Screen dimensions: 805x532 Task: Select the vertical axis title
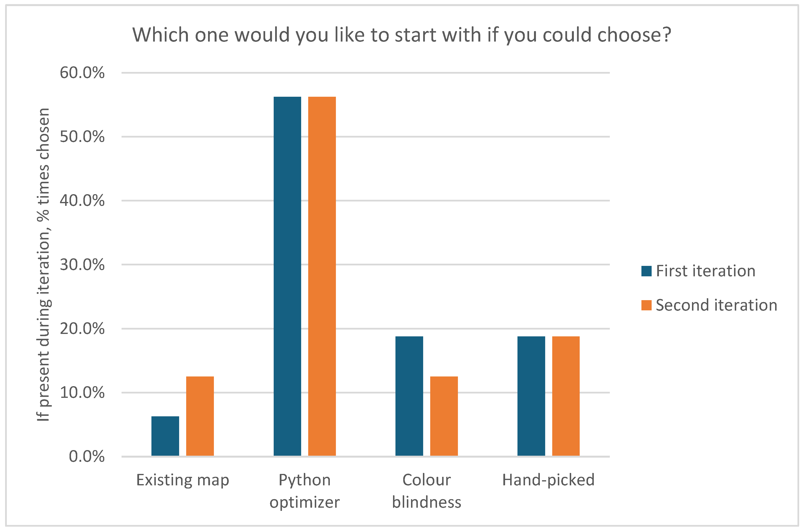click(44, 265)
